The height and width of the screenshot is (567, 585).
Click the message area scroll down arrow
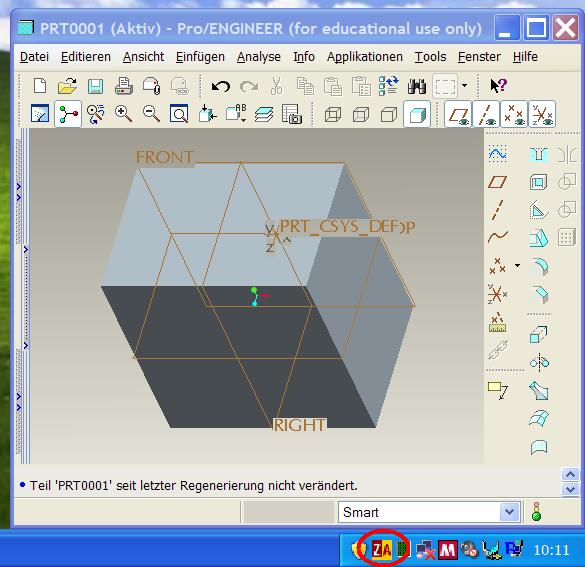coord(570,489)
